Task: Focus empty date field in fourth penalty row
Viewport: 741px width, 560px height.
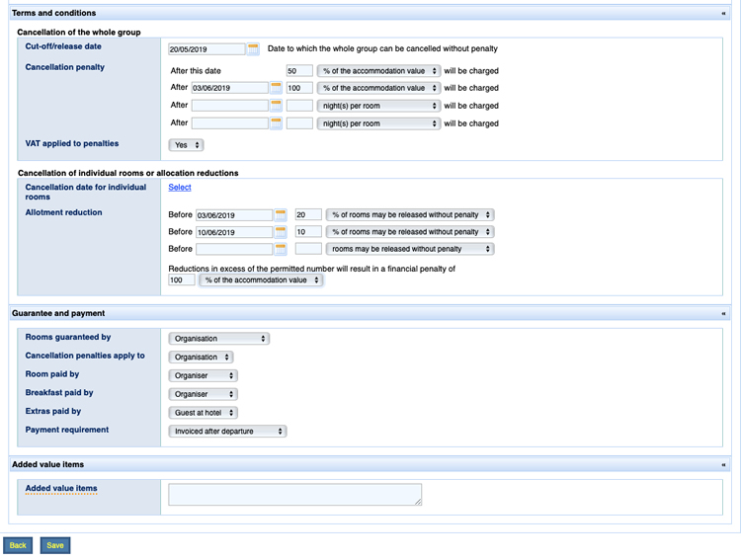Action: (229, 123)
